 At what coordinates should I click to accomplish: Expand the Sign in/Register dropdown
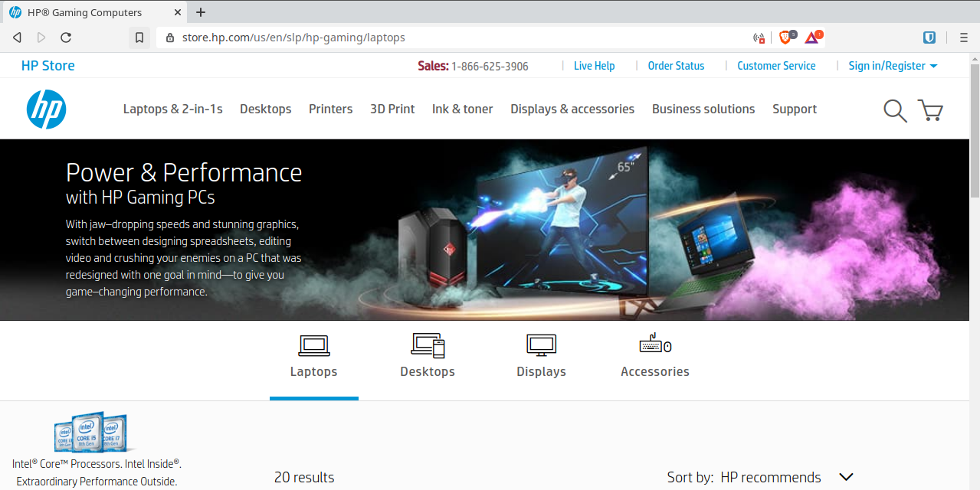coord(893,66)
